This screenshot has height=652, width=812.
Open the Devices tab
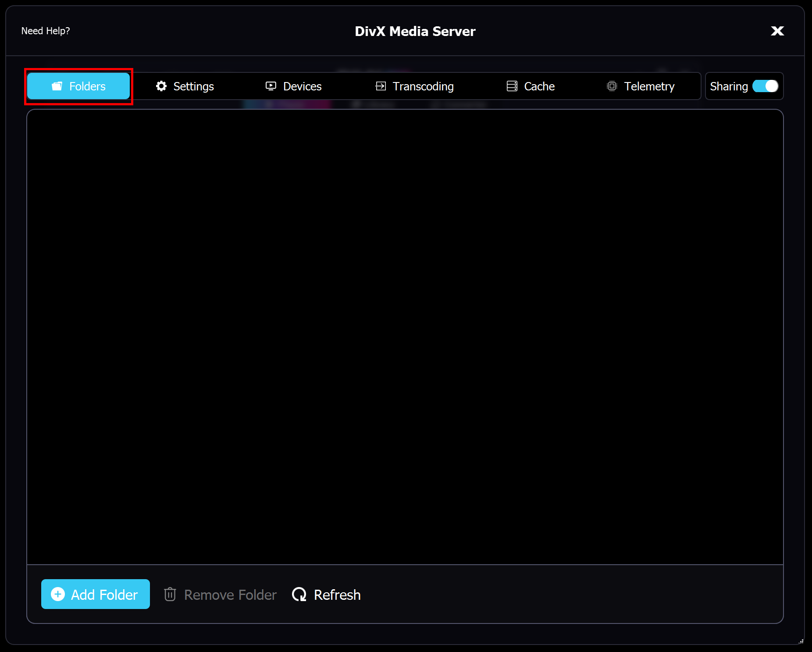point(293,86)
